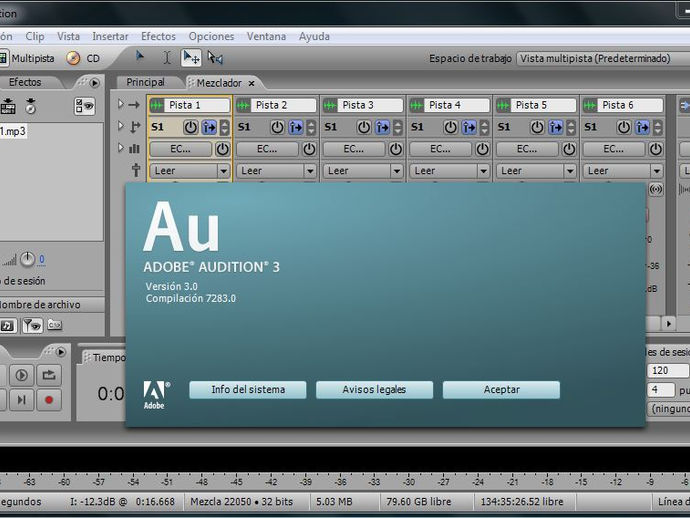Image resolution: width=690 pixels, height=518 pixels.
Task: Click the audio file type filter icon
Action: [x=7, y=325]
